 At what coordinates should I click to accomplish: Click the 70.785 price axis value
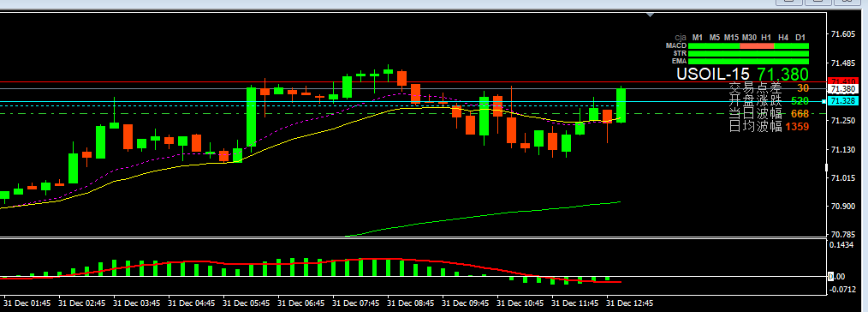[843, 234]
